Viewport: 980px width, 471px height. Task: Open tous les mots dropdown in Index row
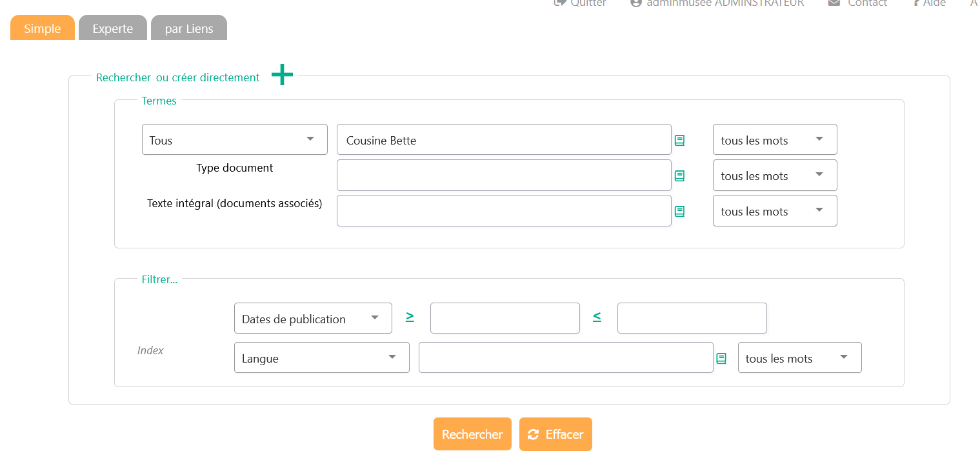[799, 357]
